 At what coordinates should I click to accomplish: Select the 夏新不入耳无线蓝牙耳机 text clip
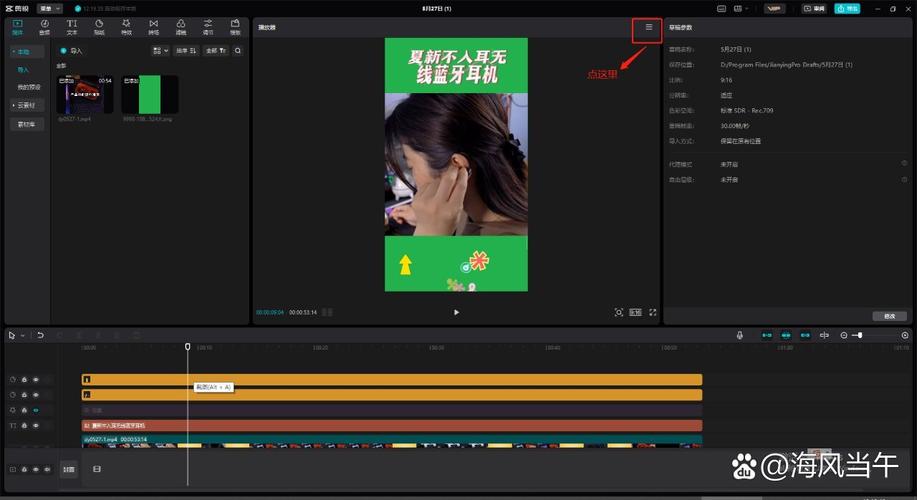click(x=392, y=426)
